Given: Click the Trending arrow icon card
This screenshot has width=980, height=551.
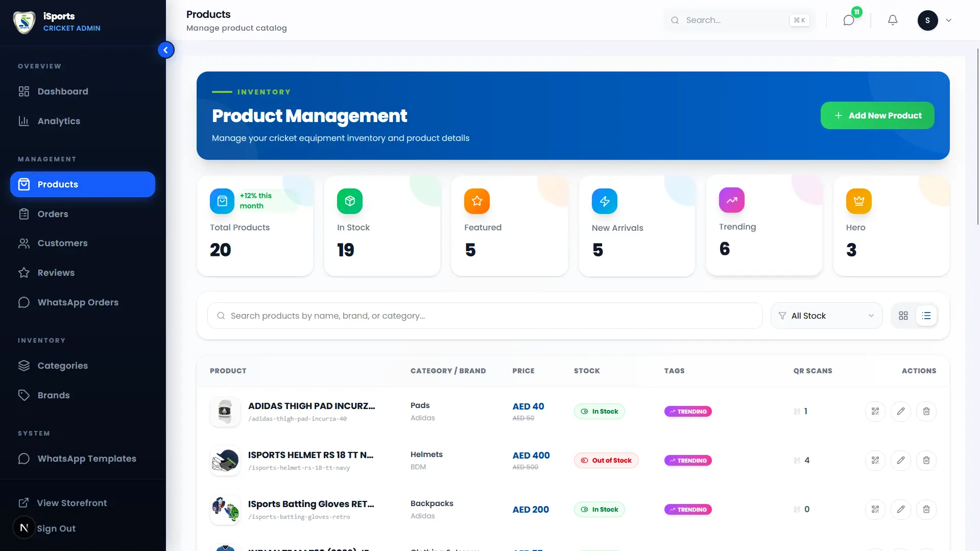Looking at the screenshot, I should tap(732, 200).
